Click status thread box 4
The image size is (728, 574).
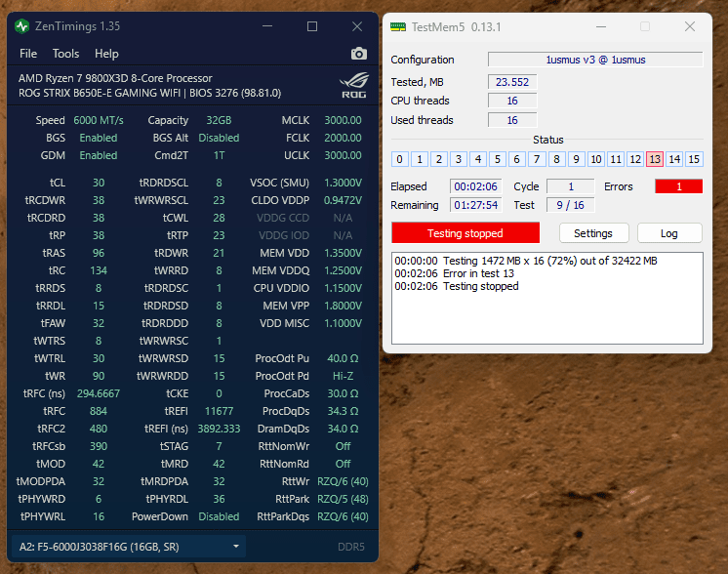(478, 159)
